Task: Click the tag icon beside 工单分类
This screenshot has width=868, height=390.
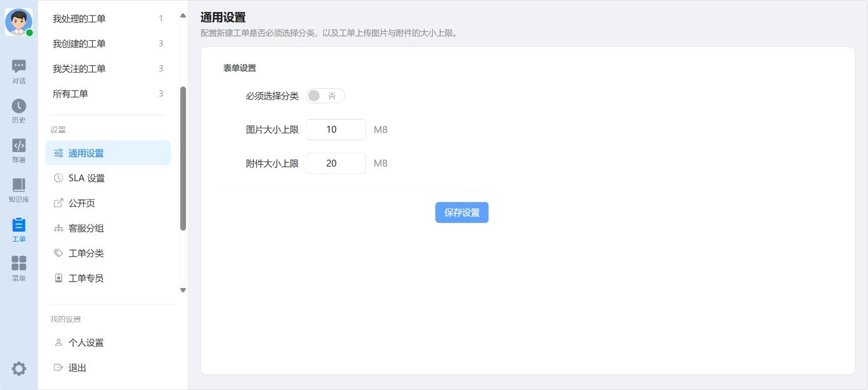Action: pos(58,254)
